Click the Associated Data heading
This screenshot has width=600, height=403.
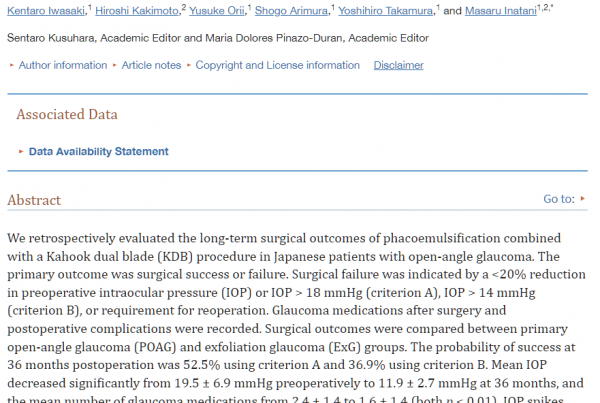click(67, 114)
